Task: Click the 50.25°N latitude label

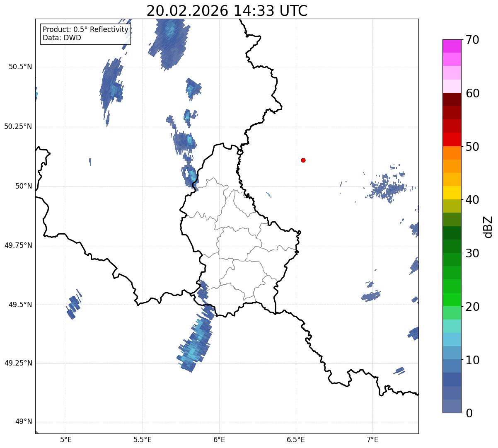Action: click(x=18, y=126)
